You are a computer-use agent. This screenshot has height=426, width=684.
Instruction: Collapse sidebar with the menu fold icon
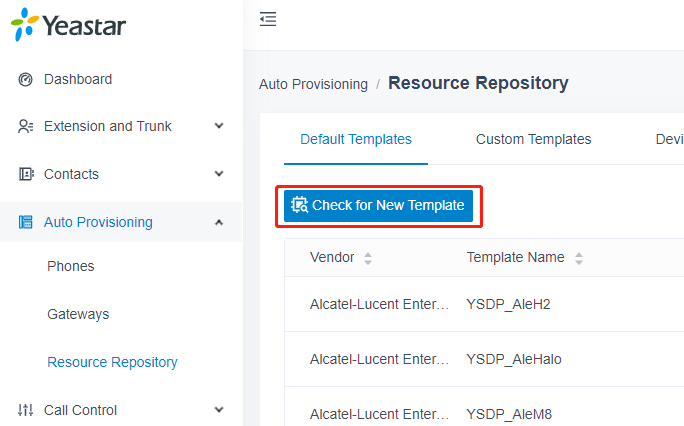coord(268,19)
